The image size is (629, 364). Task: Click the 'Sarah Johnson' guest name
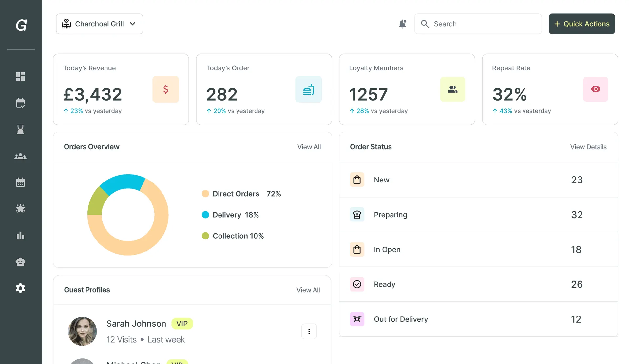[x=136, y=324]
